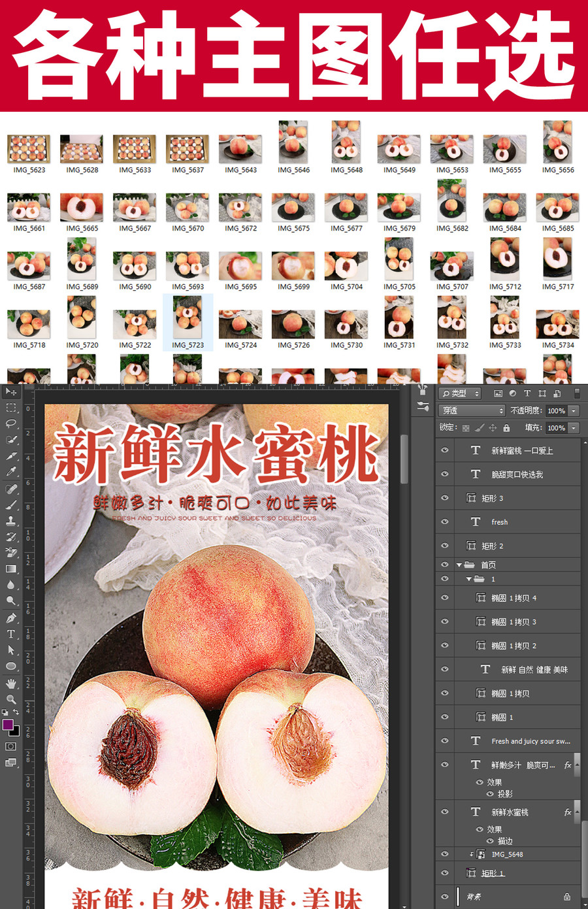Filter layers by text type
Image resolution: width=588 pixels, height=909 pixels.
tap(527, 393)
